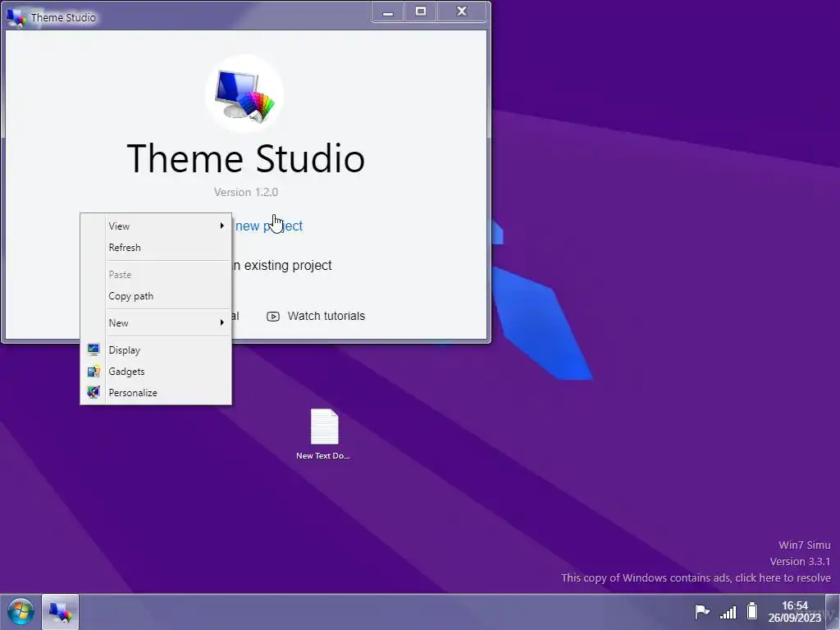Screen dimensions: 840x630
Task: Click the network signal tray icon
Action: click(728, 612)
